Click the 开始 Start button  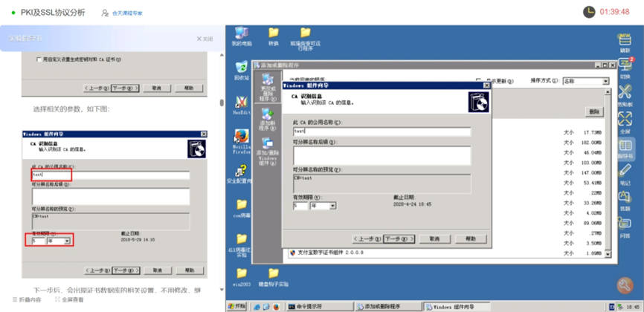[x=236, y=307]
